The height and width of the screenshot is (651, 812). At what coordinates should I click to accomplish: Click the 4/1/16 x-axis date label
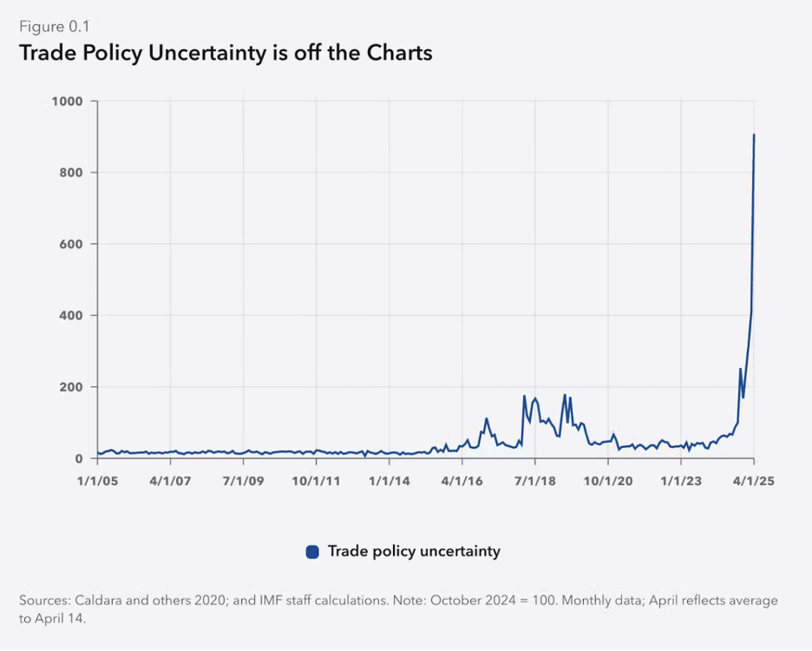(x=462, y=479)
